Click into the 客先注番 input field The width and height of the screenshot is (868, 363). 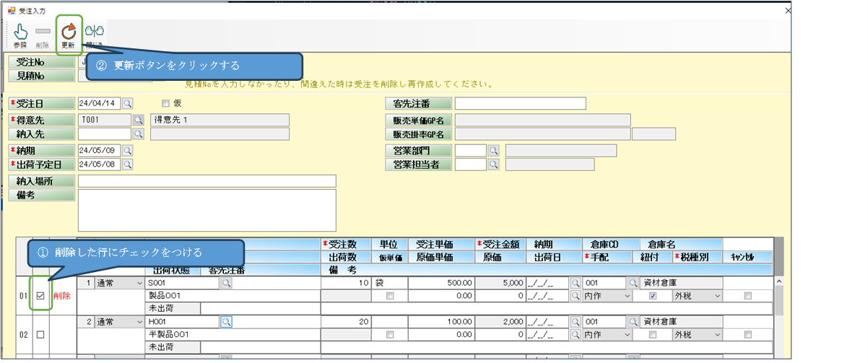pyautogui.click(x=520, y=103)
